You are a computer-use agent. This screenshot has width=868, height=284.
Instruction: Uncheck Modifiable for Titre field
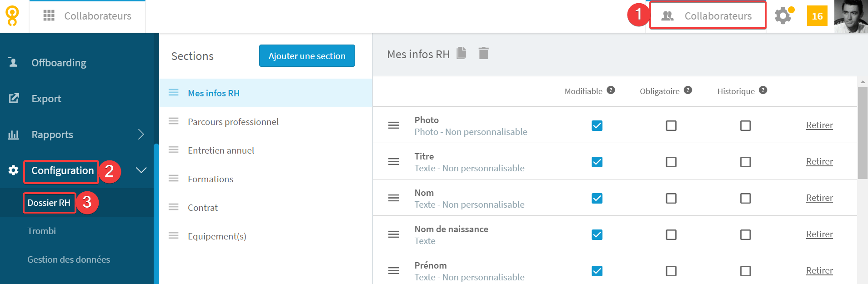pos(597,162)
